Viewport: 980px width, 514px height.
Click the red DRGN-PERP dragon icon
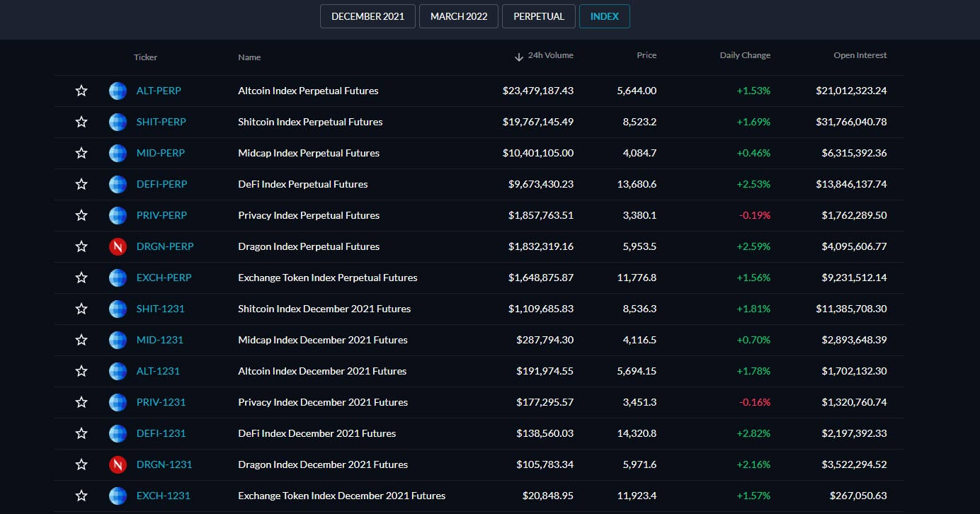coord(118,246)
